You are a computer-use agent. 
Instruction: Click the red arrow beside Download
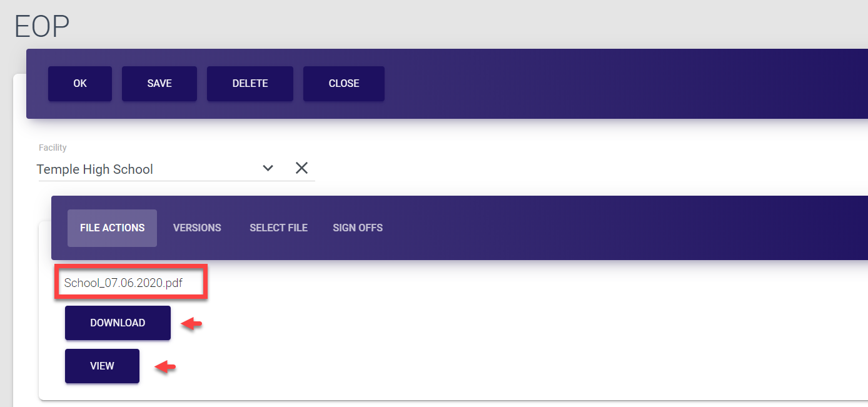coord(191,324)
